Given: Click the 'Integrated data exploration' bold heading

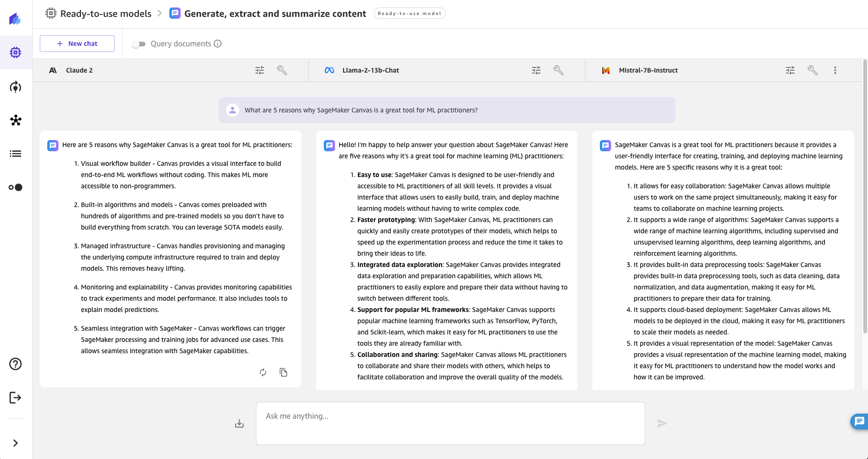Looking at the screenshot, I should pos(400,265).
